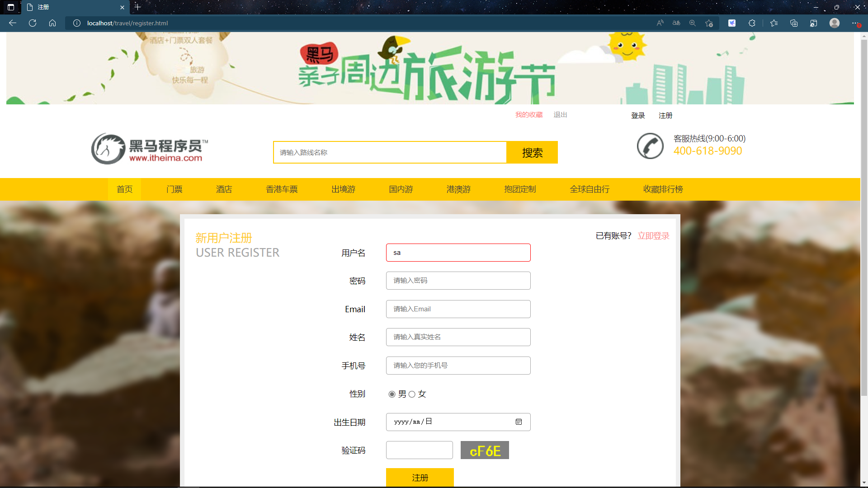Open the 国内游 navigation menu item
The width and height of the screenshot is (868, 488).
pos(401,189)
